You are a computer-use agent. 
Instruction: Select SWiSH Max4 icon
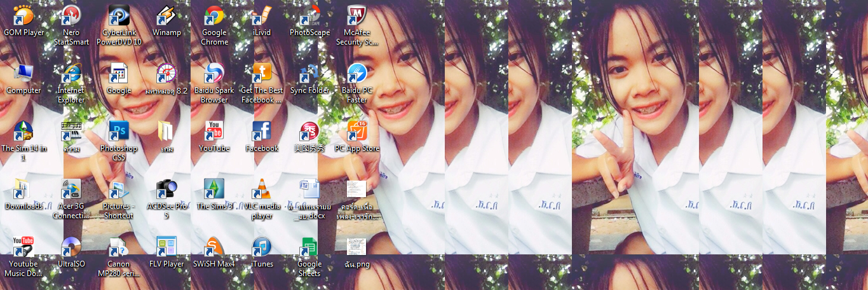point(214,247)
